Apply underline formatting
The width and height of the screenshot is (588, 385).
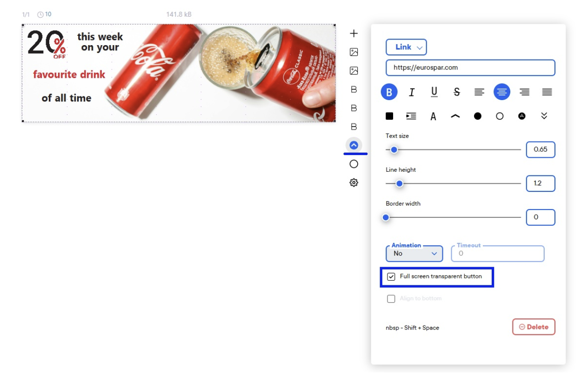pyautogui.click(x=434, y=92)
